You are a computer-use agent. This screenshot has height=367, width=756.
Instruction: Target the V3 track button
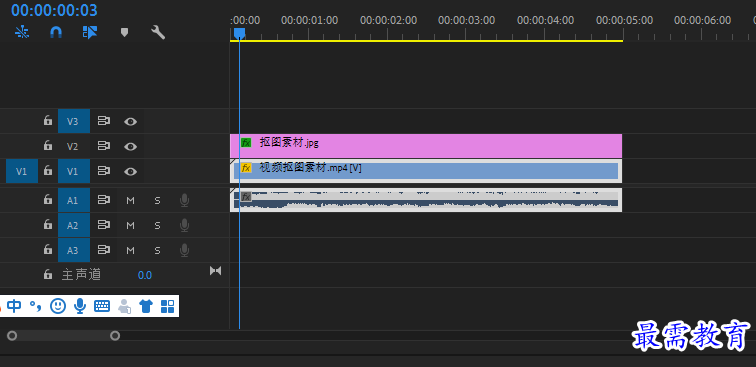tap(74, 121)
